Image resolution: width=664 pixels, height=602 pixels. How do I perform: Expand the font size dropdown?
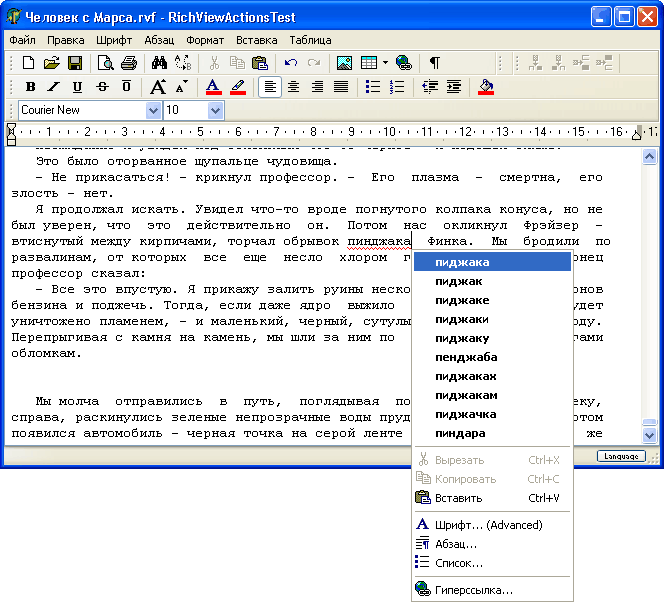tap(215, 110)
